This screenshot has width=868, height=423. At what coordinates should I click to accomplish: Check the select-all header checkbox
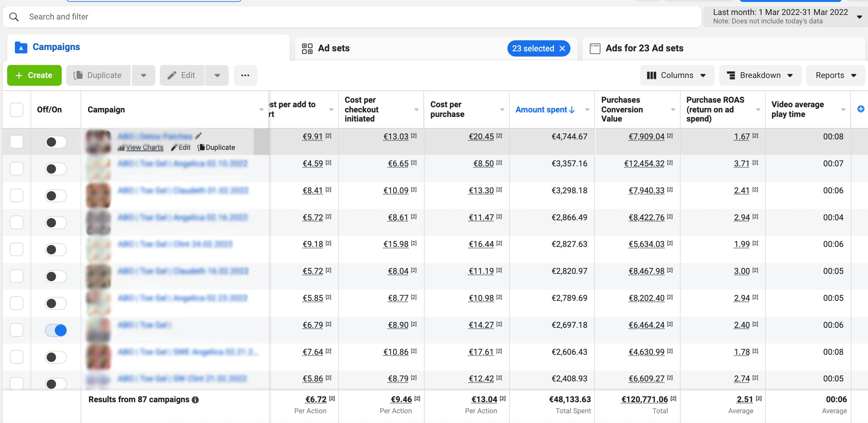[17, 109]
